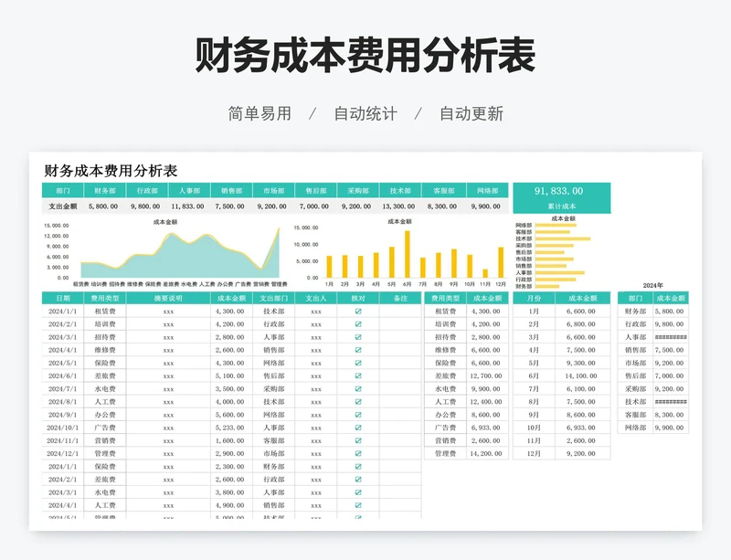Toggle the 核对 checkbox in the 2024/12/1 管理费 row
Screen dimensions: 731x560
pyautogui.click(x=358, y=453)
